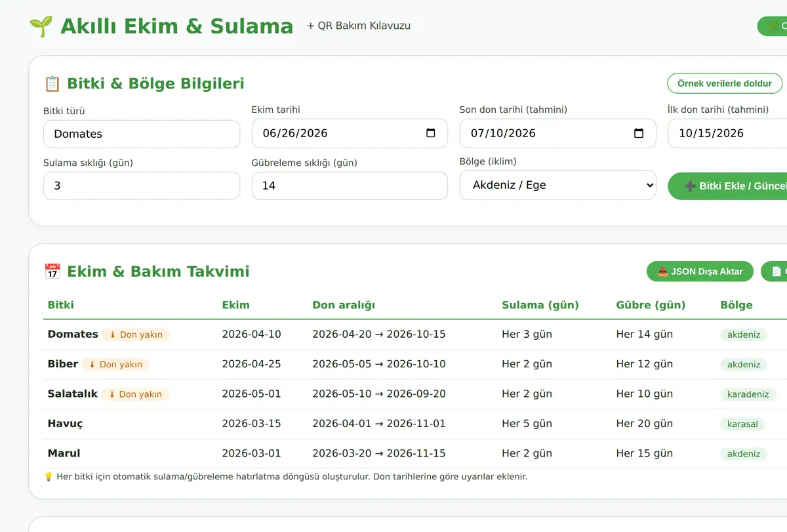Focus the Bitki türü input with Domates
The width and height of the screenshot is (787, 532).
tap(142, 134)
